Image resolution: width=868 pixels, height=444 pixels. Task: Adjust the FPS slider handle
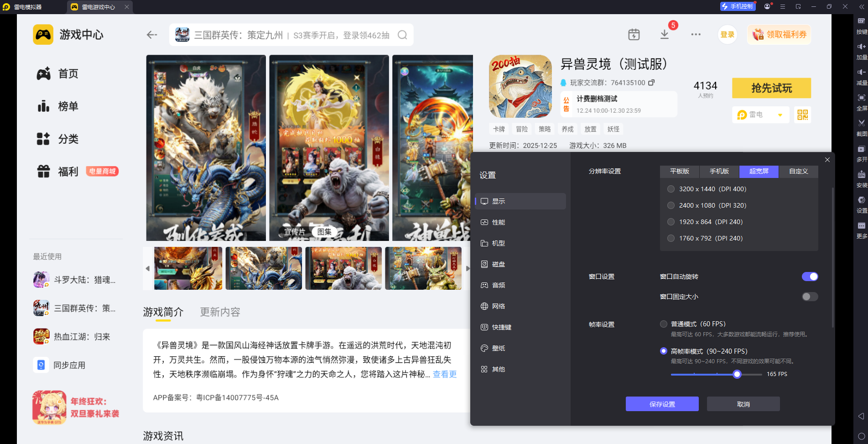pos(737,374)
